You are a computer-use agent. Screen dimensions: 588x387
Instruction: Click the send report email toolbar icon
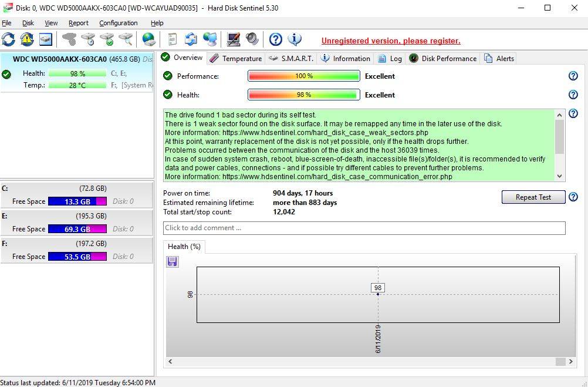click(191, 39)
